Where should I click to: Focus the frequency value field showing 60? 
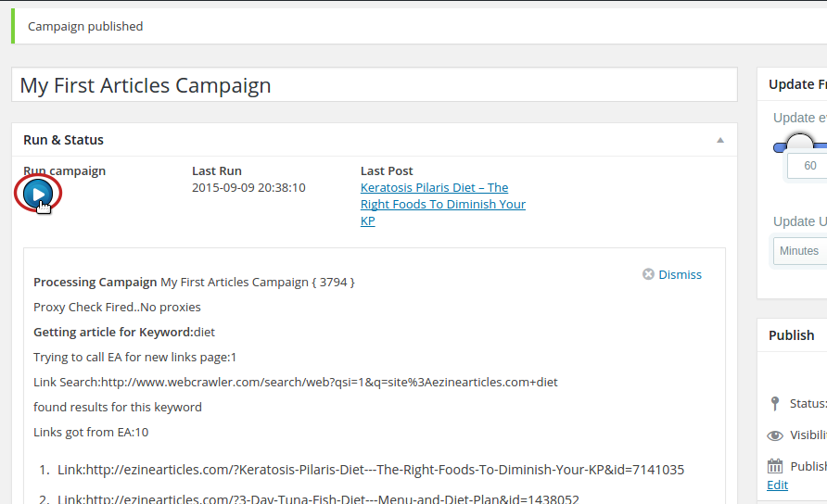point(808,166)
